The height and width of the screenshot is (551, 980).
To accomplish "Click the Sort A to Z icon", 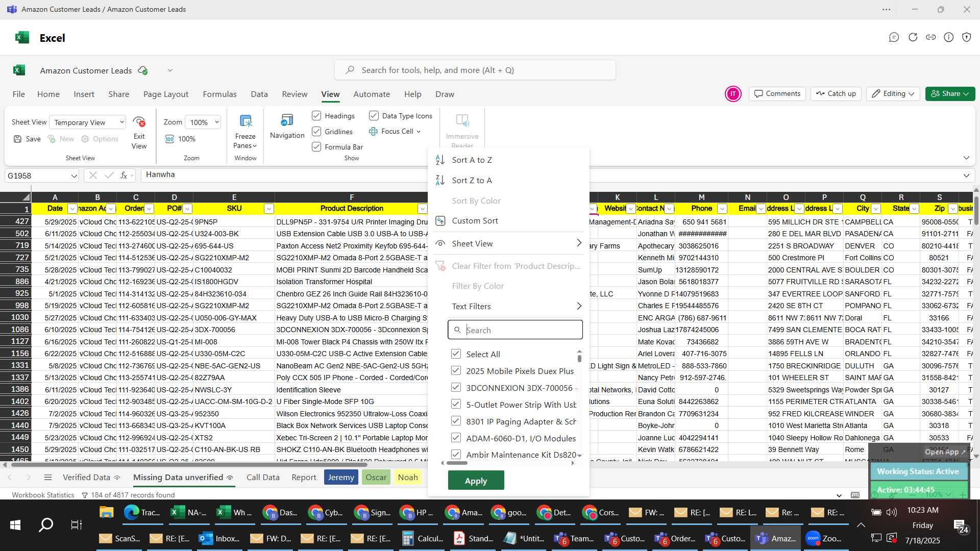I will [440, 160].
